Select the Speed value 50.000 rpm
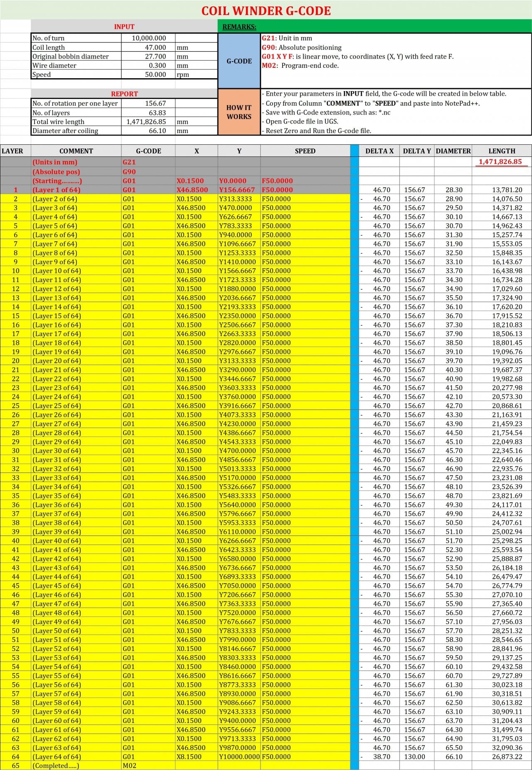The image size is (532, 770). (148, 74)
